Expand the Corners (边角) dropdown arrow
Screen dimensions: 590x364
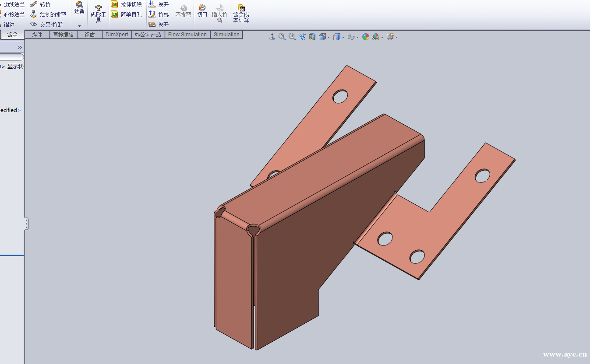pos(79,26)
